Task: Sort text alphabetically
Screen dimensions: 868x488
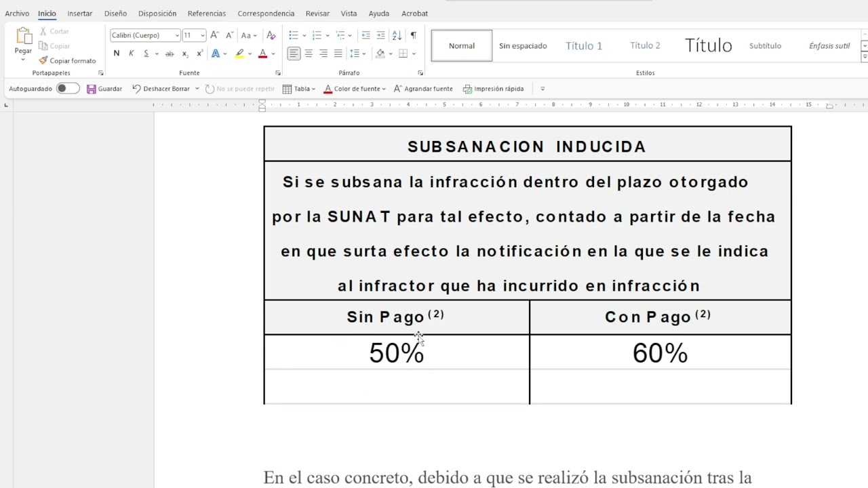Action: point(397,35)
